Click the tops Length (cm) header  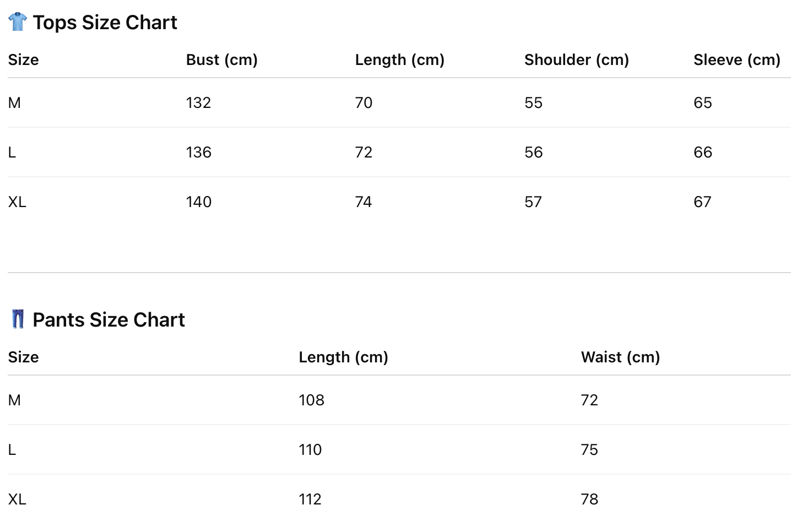pyautogui.click(x=399, y=59)
